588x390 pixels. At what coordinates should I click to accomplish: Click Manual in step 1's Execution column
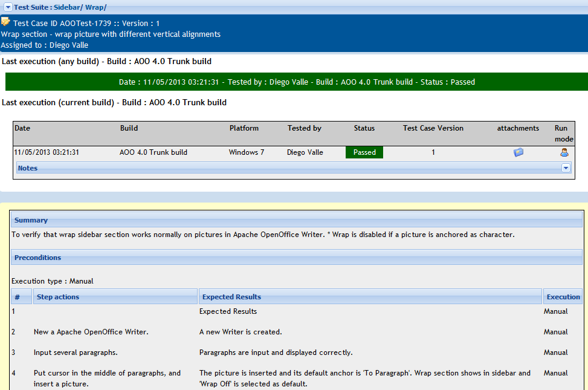pos(556,311)
